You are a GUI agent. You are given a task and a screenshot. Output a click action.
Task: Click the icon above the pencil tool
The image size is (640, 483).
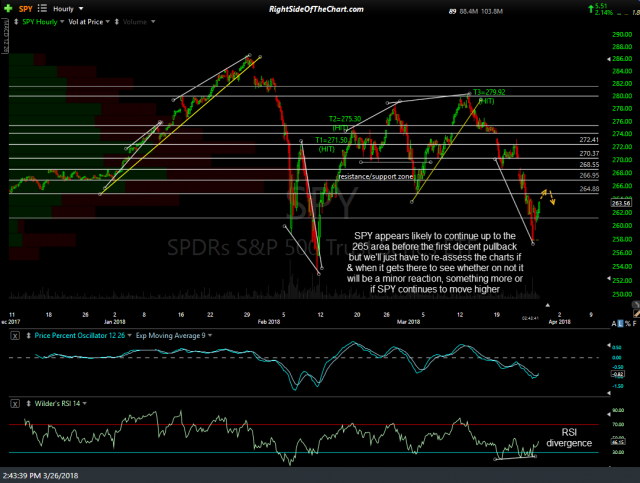(636, 305)
